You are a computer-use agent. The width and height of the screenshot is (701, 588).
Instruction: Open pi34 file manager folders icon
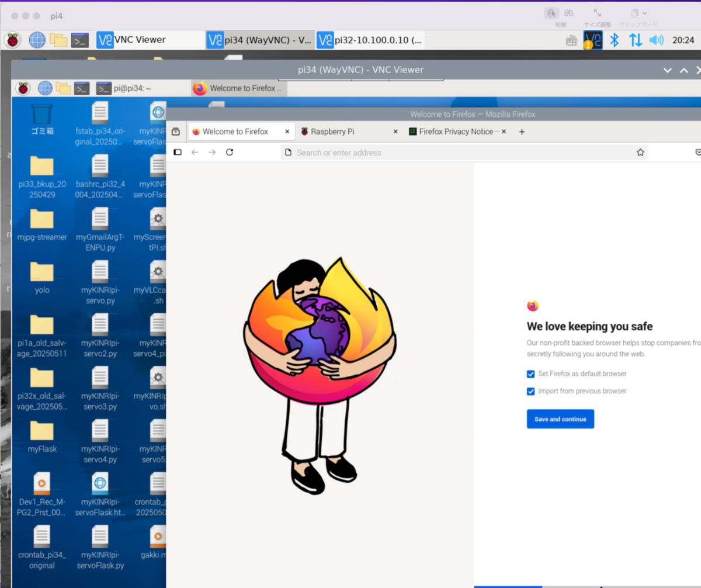pos(64,88)
